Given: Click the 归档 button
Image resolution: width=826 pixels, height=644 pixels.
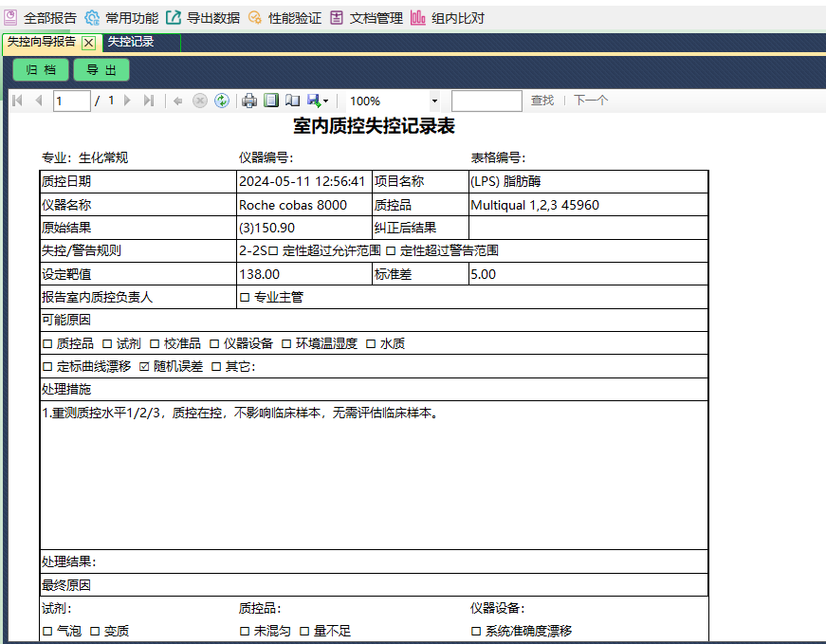Looking at the screenshot, I should (x=41, y=70).
